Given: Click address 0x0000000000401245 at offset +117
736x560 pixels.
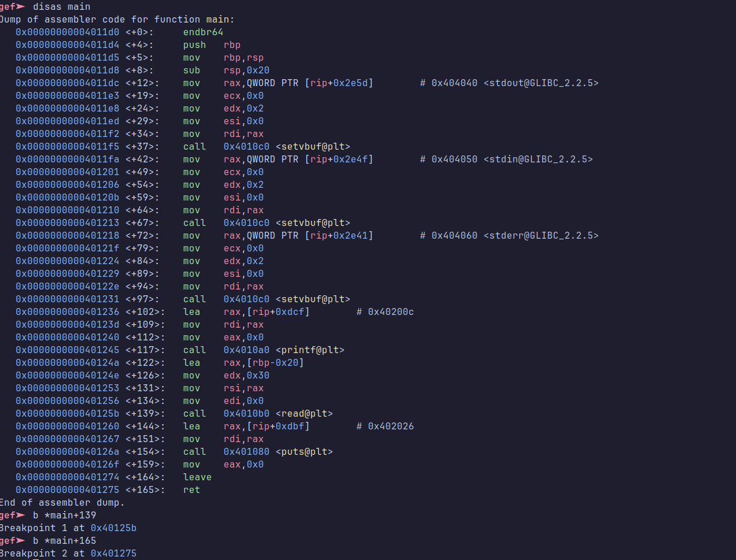Looking at the screenshot, I should click(x=68, y=350).
